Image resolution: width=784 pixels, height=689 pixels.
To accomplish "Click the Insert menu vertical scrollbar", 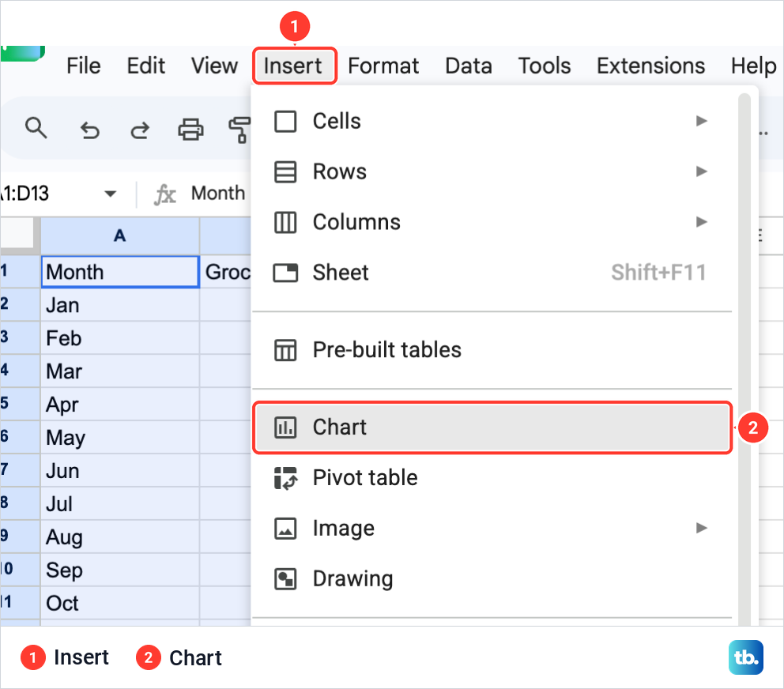I will [744, 359].
